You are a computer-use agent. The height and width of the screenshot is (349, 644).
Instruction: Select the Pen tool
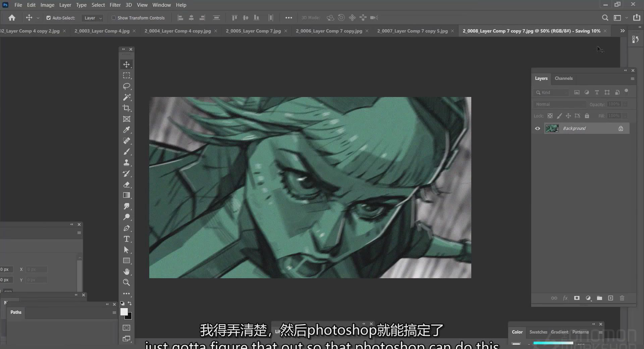126,228
